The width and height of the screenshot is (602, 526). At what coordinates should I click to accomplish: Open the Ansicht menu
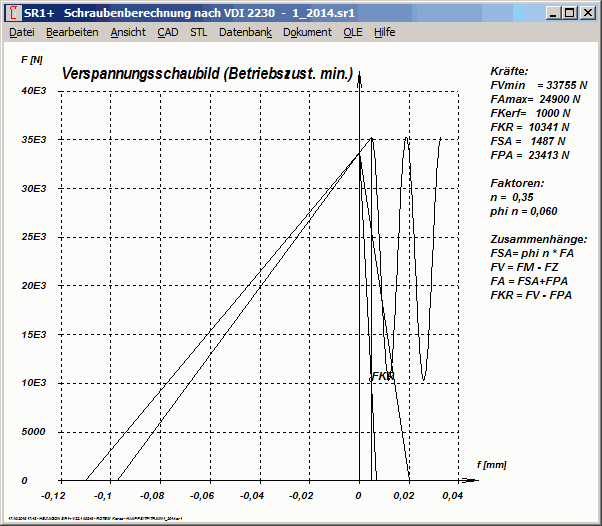[128, 32]
